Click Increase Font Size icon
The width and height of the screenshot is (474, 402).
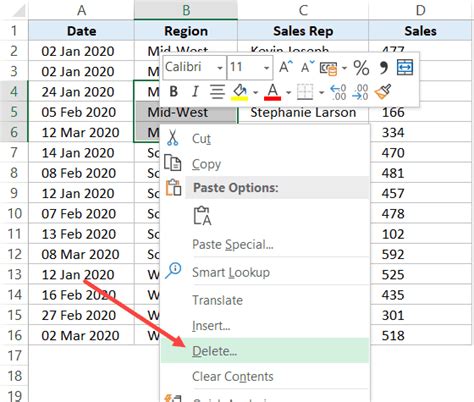coord(286,67)
